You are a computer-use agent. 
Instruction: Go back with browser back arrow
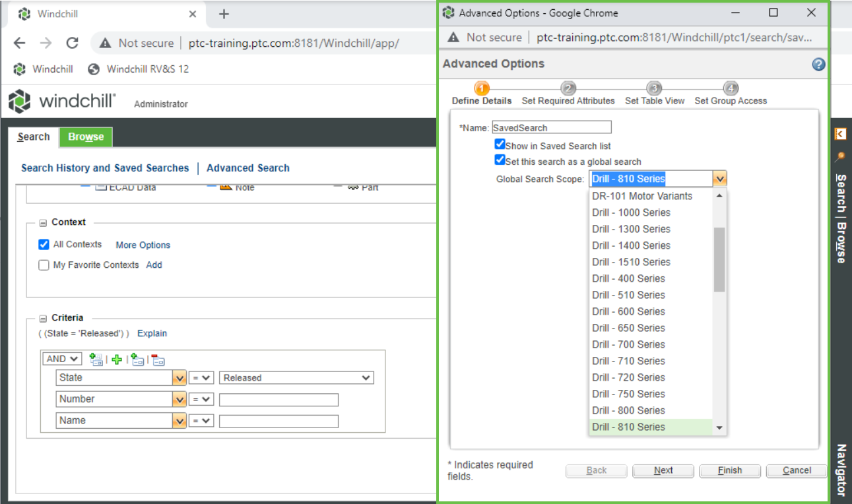coord(19,43)
